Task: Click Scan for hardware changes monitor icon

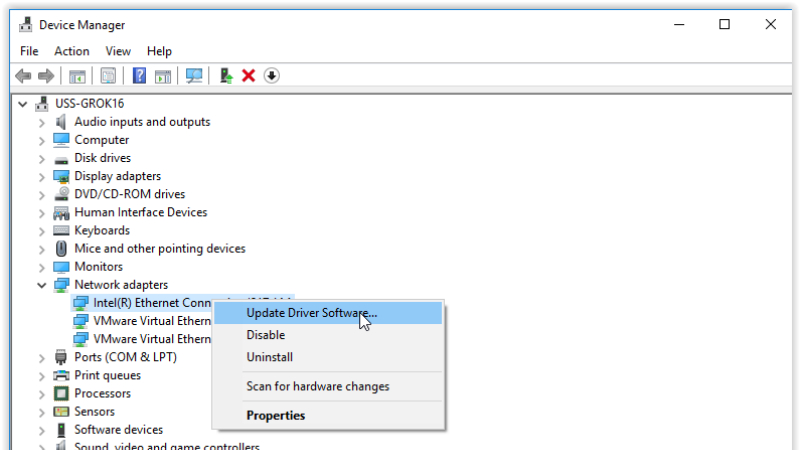Action: coord(194,76)
